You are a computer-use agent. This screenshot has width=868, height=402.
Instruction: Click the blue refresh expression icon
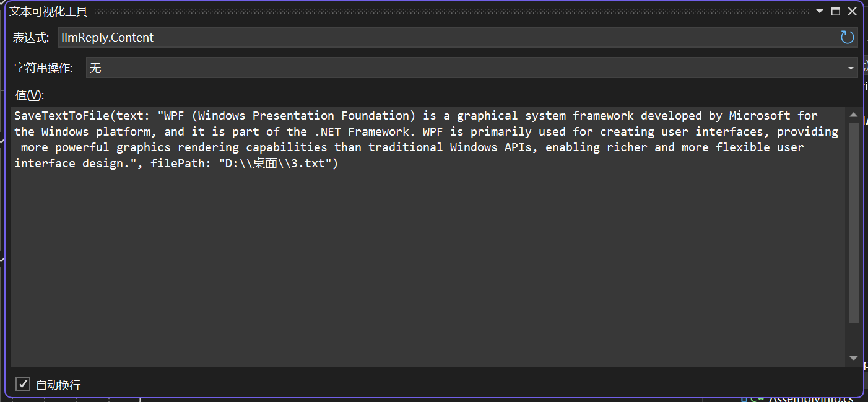point(847,37)
